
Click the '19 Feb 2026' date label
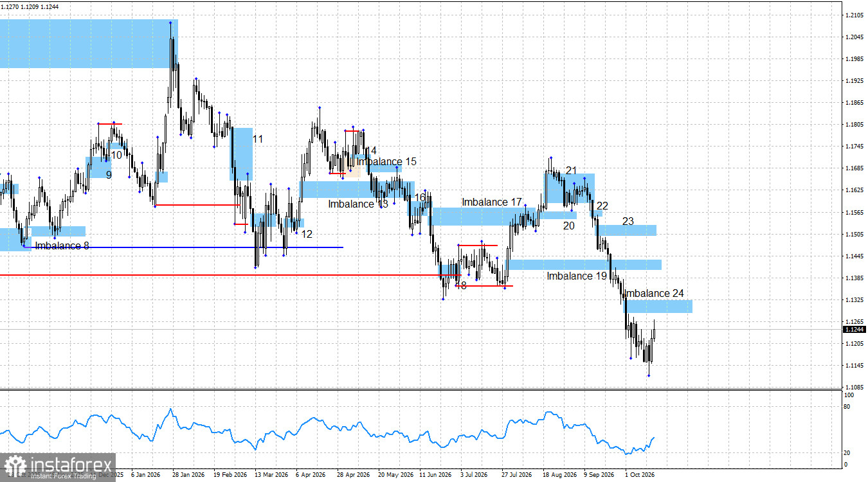230,475
